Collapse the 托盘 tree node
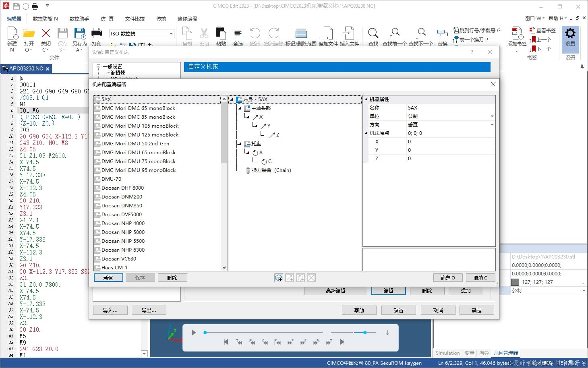Screen dimensions: 588x368 pyautogui.click(x=239, y=144)
